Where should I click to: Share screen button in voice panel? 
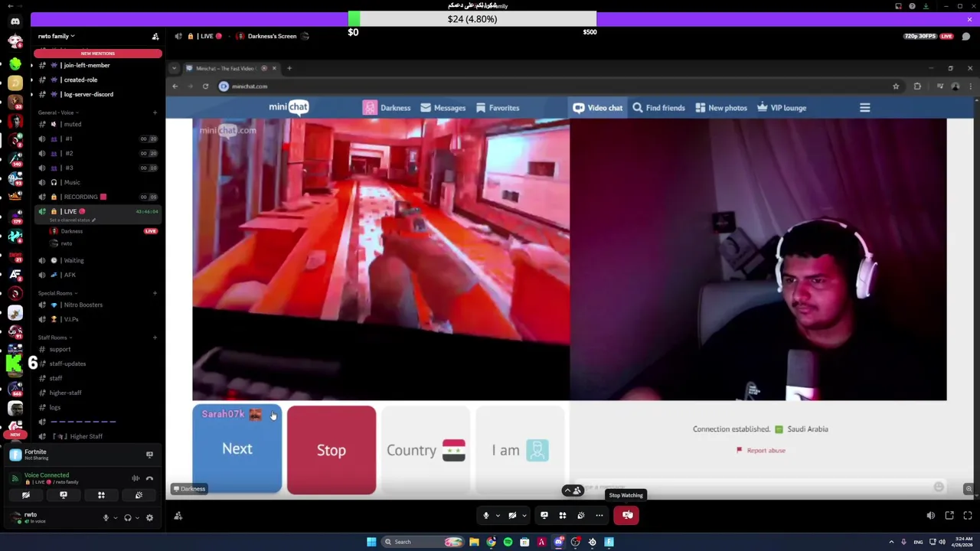click(64, 495)
